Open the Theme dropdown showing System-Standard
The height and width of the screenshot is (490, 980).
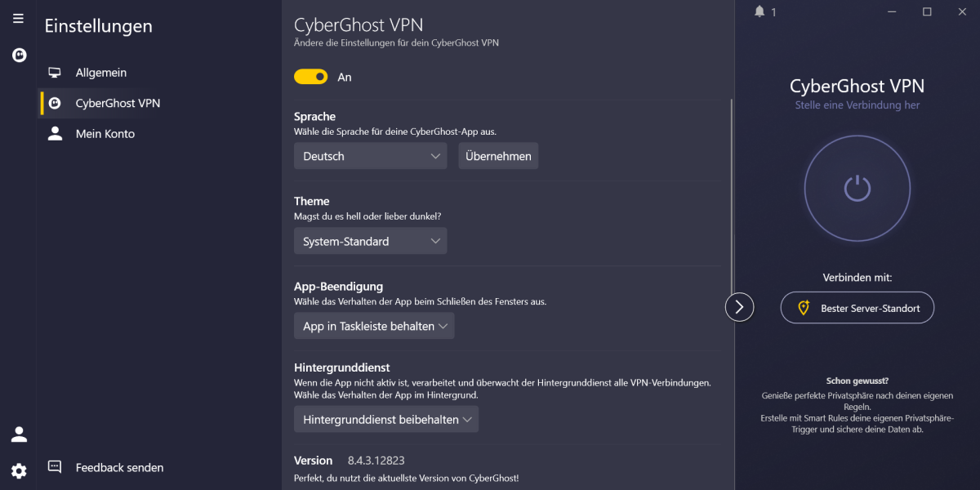[370, 241]
